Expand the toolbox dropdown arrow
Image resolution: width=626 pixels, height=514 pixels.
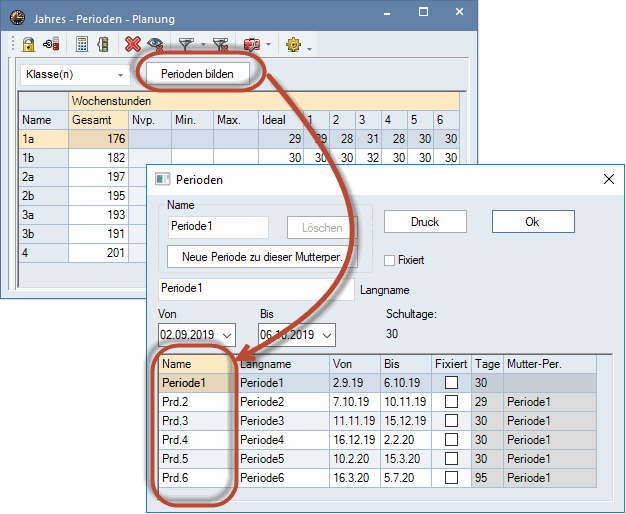268,45
